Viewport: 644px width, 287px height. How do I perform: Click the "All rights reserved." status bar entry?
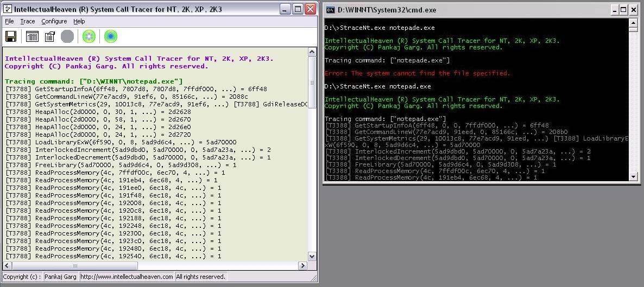coord(200,277)
